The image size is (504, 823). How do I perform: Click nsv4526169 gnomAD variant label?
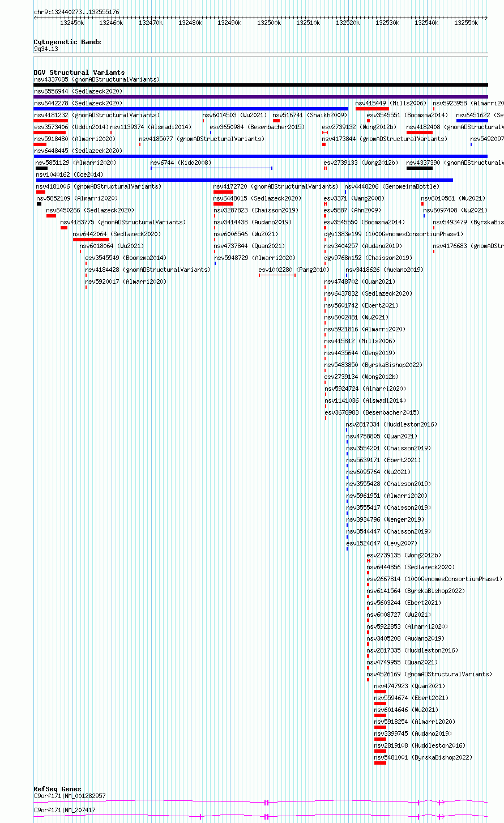click(429, 674)
